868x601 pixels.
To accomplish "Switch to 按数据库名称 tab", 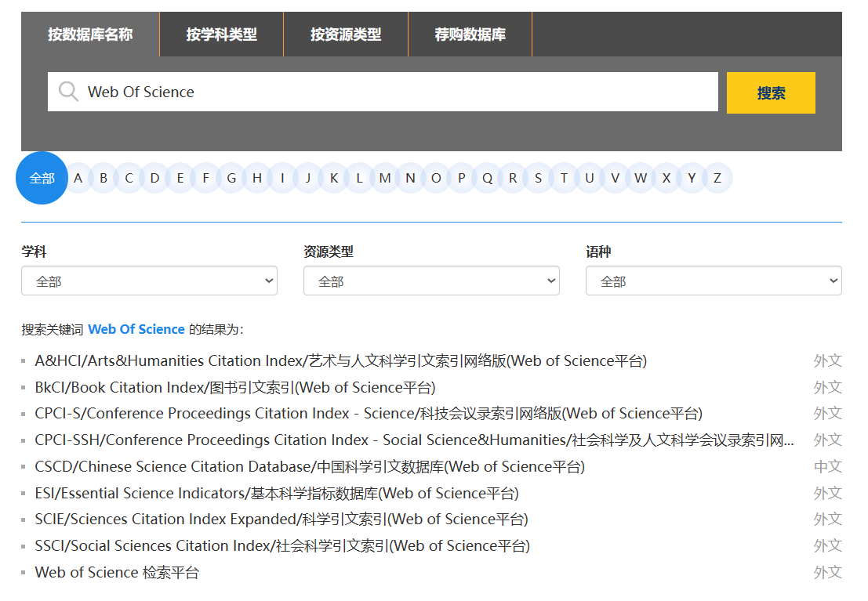I will [90, 34].
